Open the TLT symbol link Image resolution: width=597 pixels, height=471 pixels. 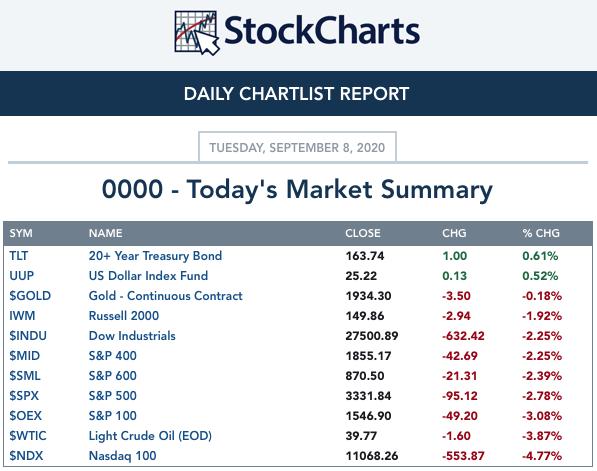point(19,256)
